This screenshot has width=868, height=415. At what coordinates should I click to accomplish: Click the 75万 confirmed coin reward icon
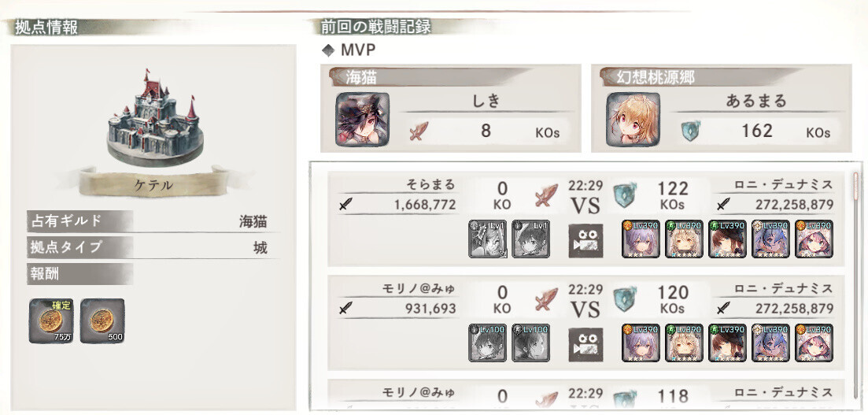pos(51,321)
